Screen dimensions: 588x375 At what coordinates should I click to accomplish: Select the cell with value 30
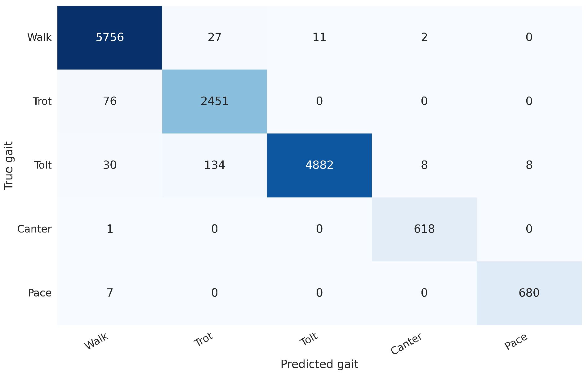(110, 165)
